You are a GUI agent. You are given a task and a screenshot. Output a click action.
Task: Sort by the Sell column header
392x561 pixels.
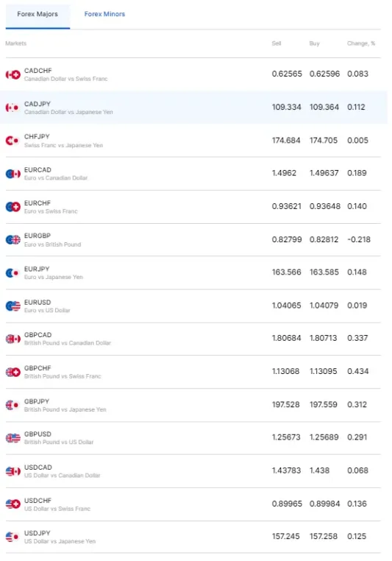[x=277, y=43]
